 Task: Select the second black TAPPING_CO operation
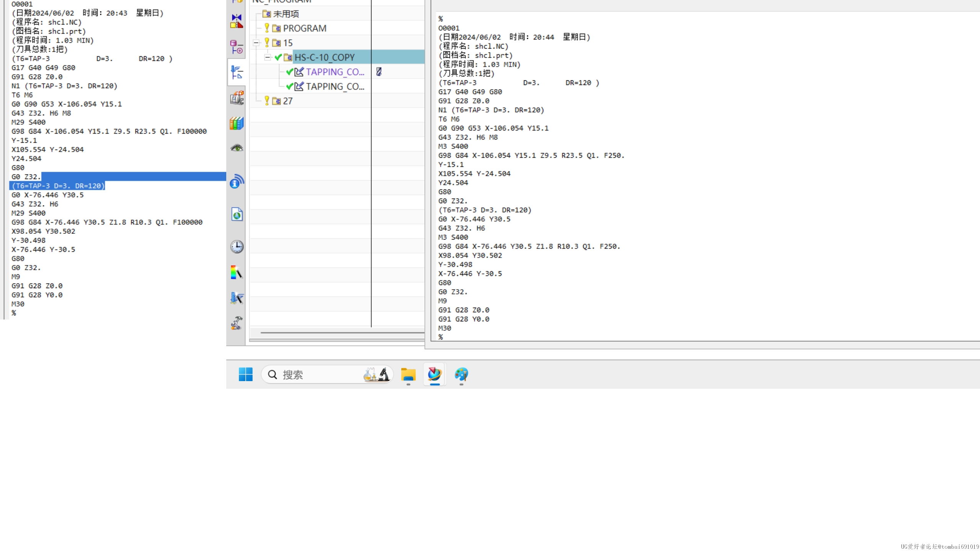[x=335, y=86]
